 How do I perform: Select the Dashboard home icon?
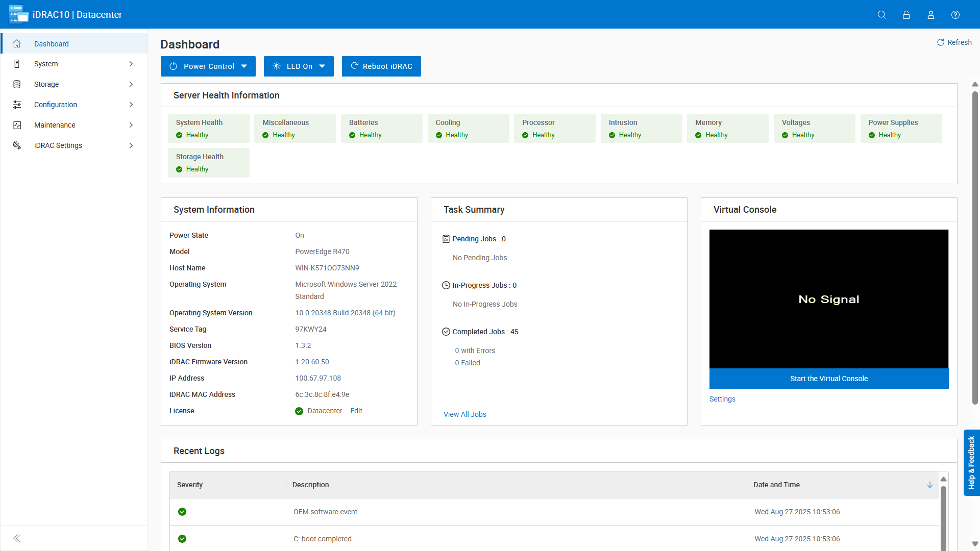[17, 43]
